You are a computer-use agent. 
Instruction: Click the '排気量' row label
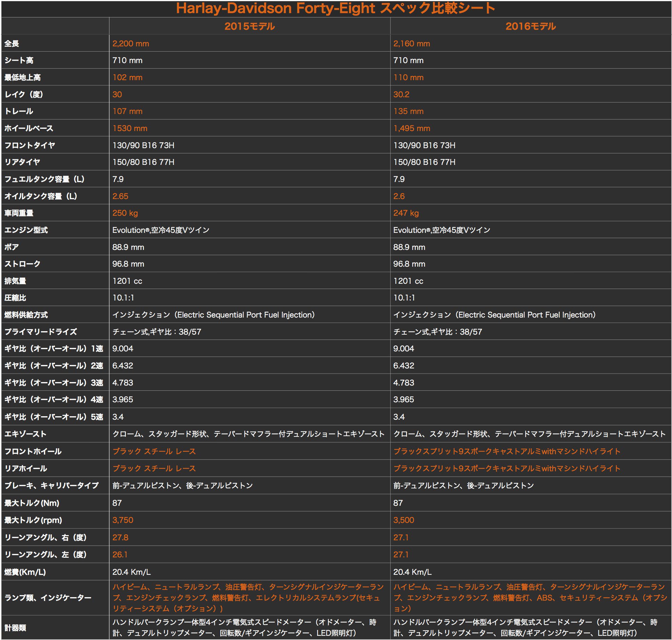[15, 281]
